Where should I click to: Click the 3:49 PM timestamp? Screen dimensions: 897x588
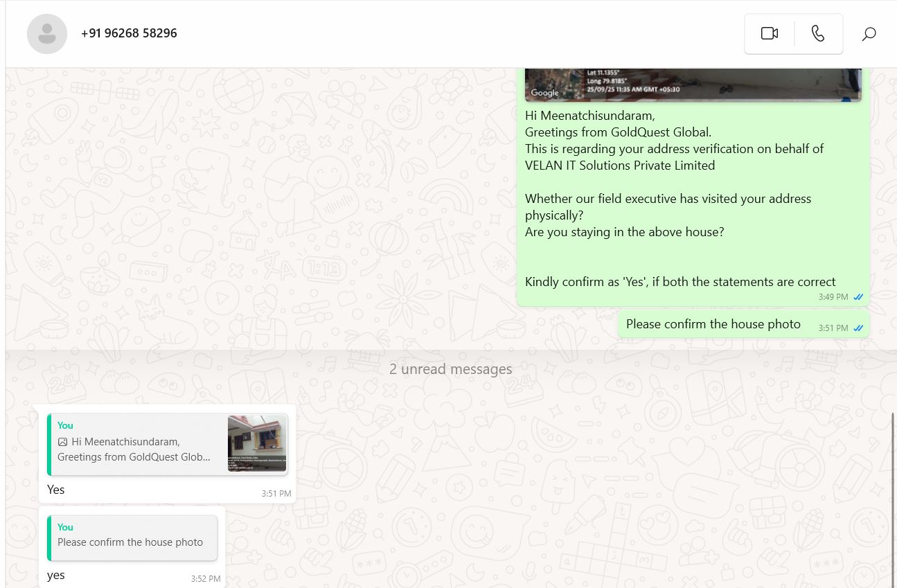(833, 297)
